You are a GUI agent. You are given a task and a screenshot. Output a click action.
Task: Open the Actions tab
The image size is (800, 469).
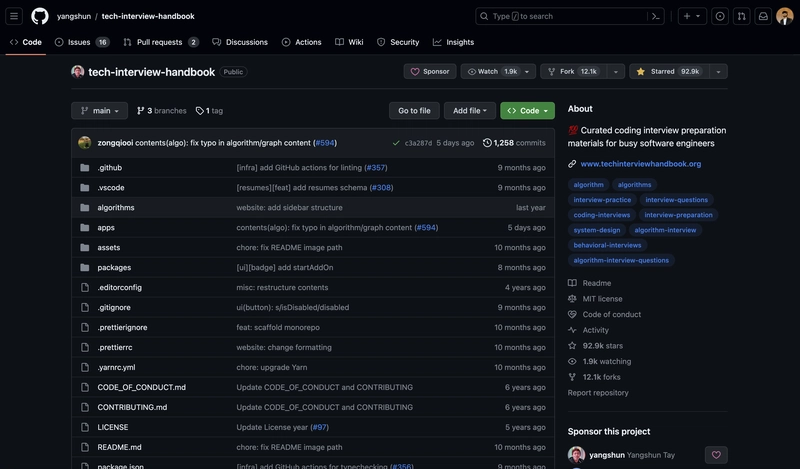coord(302,42)
